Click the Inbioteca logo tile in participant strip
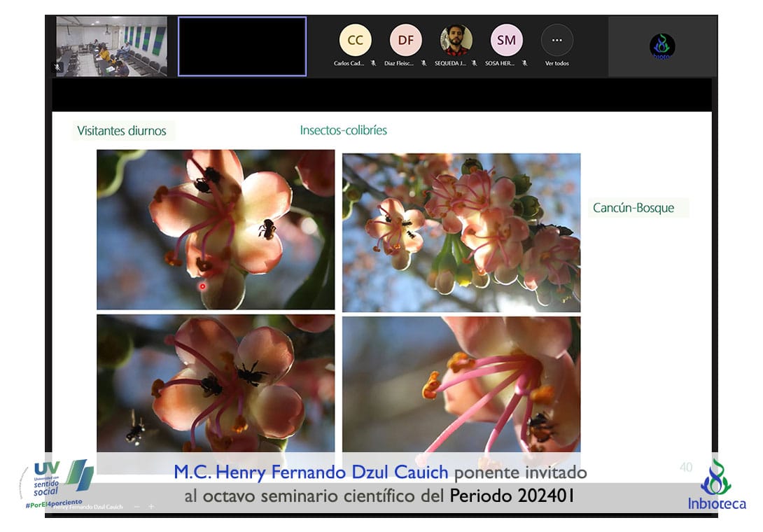Viewport: 763px width, 532px height. [661, 46]
